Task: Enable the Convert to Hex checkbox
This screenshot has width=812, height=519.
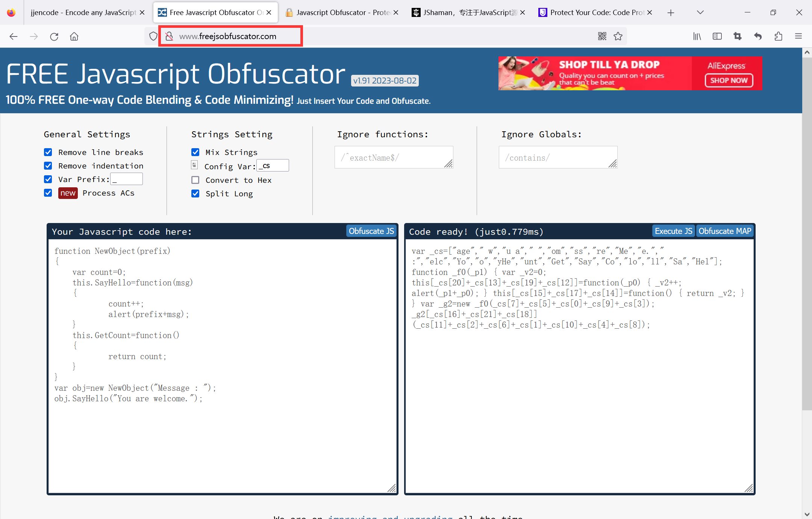Action: point(195,180)
